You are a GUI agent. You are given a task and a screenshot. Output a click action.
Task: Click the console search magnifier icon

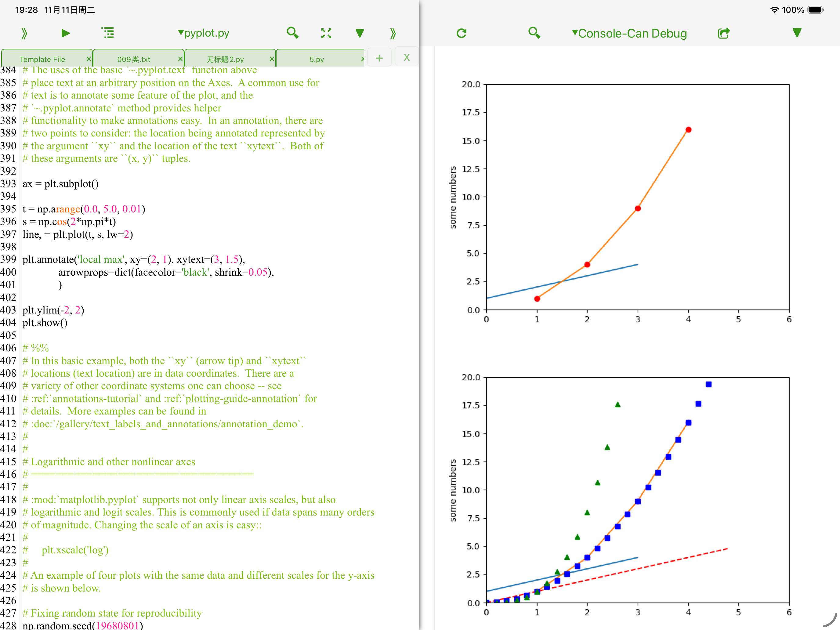[534, 33]
